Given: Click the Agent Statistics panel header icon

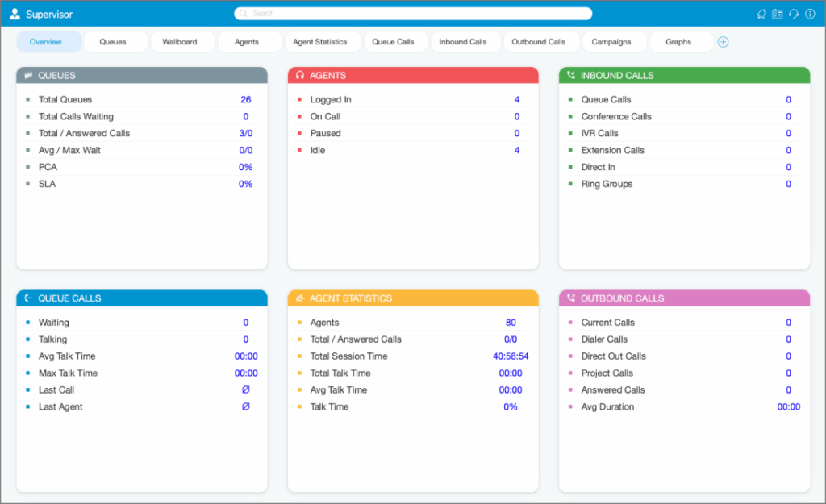Looking at the screenshot, I should pyautogui.click(x=300, y=298).
